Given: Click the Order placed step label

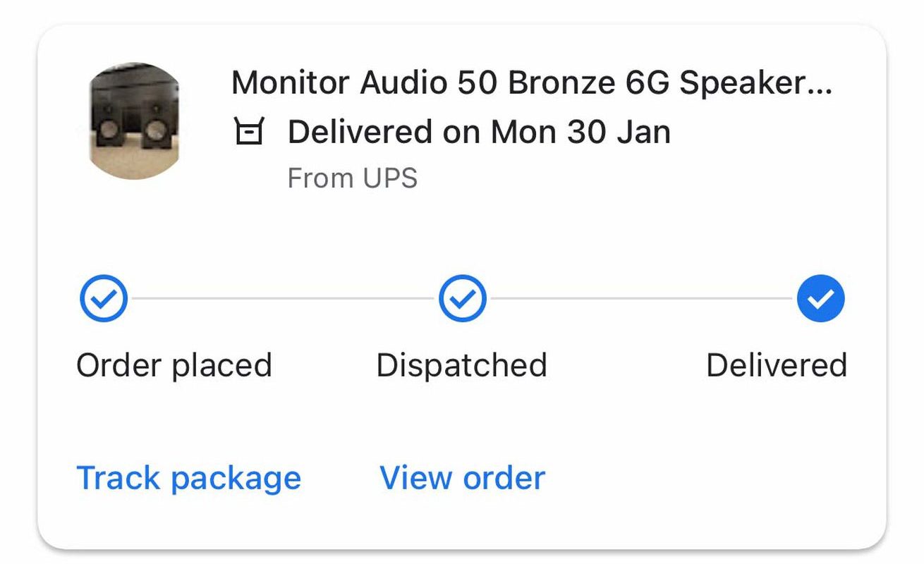Looking at the screenshot, I should coord(174,365).
